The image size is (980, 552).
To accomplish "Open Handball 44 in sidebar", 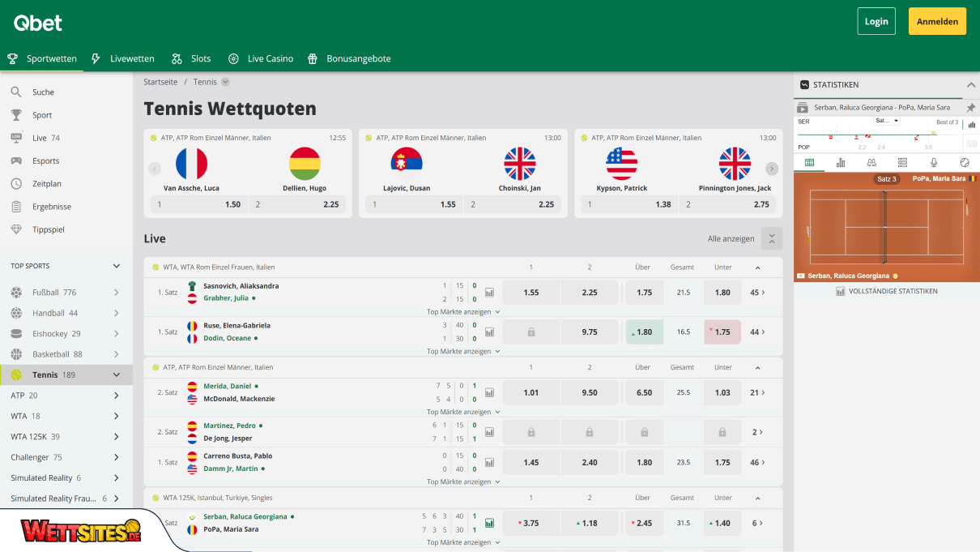I will pos(66,313).
